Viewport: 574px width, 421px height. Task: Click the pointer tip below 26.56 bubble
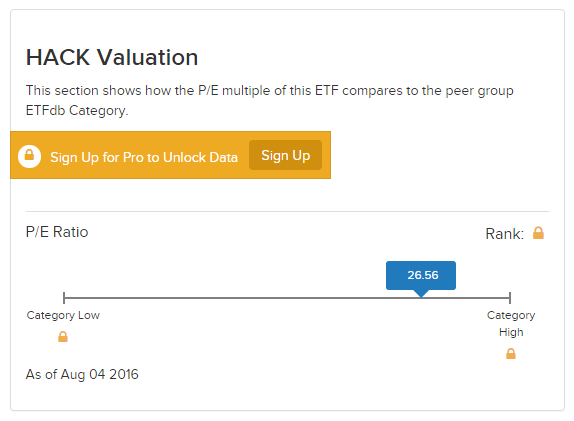[x=421, y=294]
